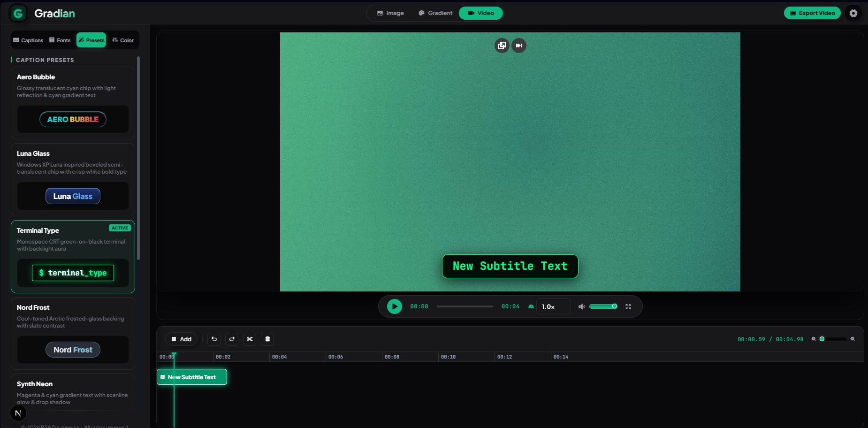Apply the Nord Frost caption preset
Image resolution: width=868 pixels, height=428 pixels.
[x=73, y=333]
